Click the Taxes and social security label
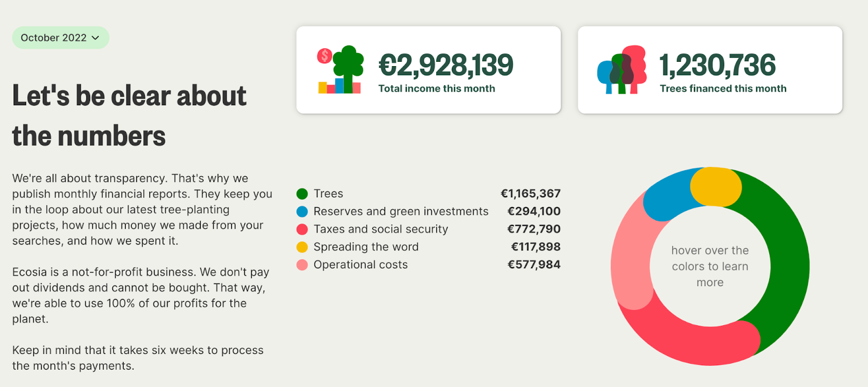This screenshot has height=387, width=868. click(381, 229)
